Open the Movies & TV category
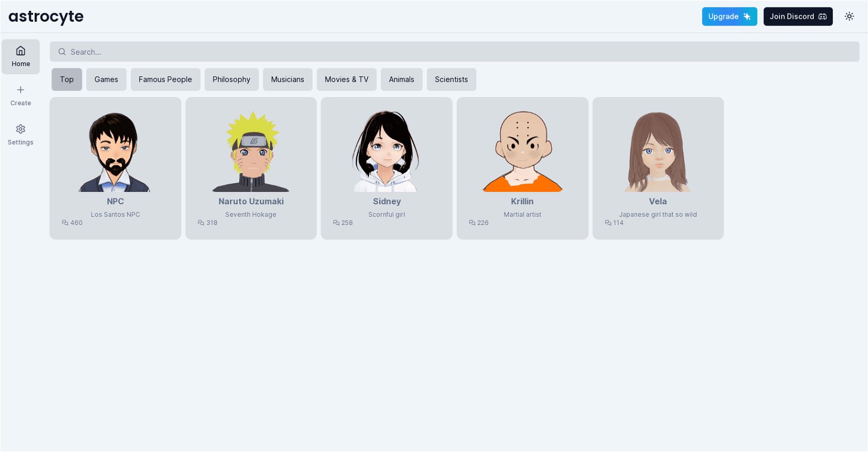This screenshot has width=868, height=452. (x=347, y=80)
